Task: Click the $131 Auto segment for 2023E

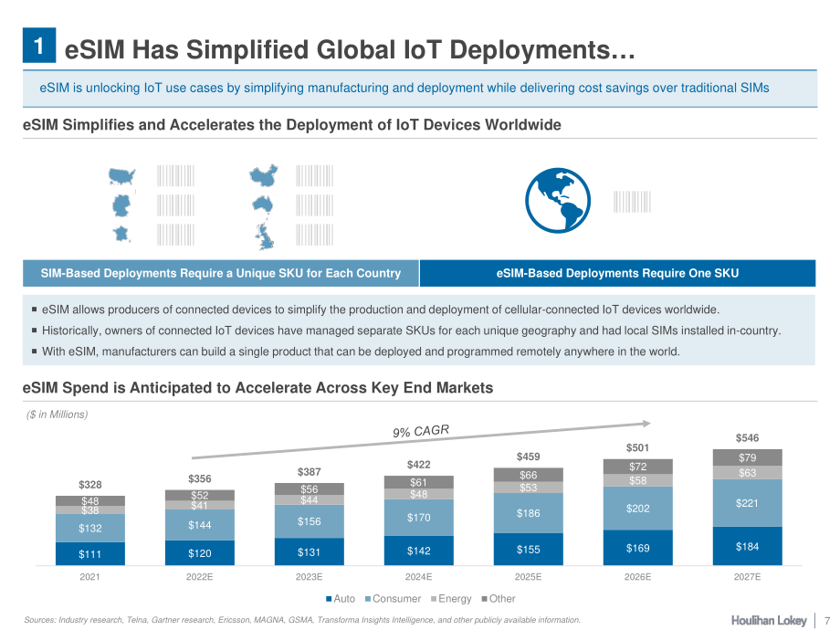Action: click(x=310, y=551)
